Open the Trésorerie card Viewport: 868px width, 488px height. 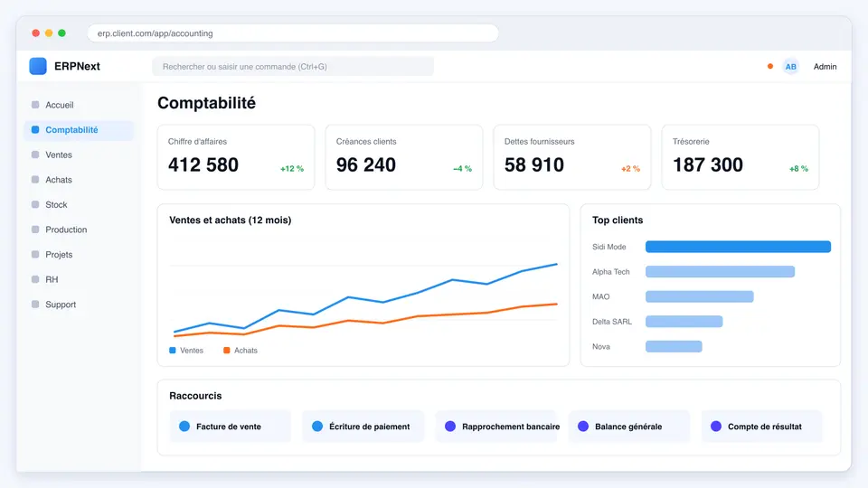coord(741,157)
